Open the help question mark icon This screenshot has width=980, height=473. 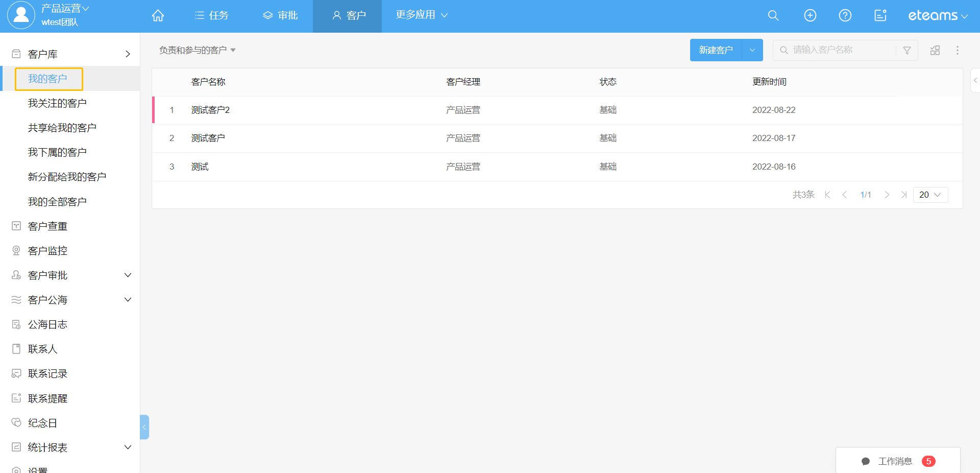pyautogui.click(x=845, y=16)
